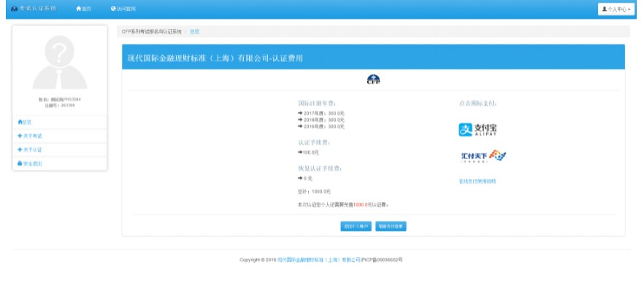644x283 pixels.
Task: Click the registration number 263399 text
Action: (60, 106)
